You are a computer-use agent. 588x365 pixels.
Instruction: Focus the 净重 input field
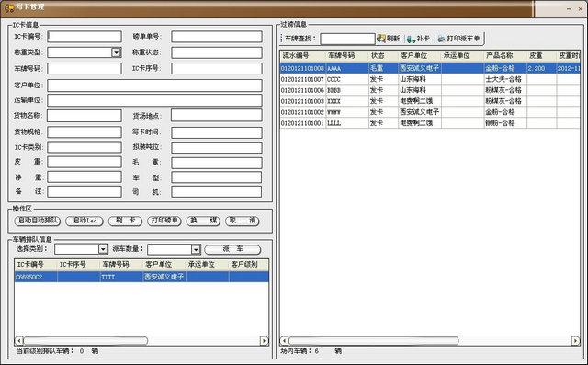(x=85, y=177)
